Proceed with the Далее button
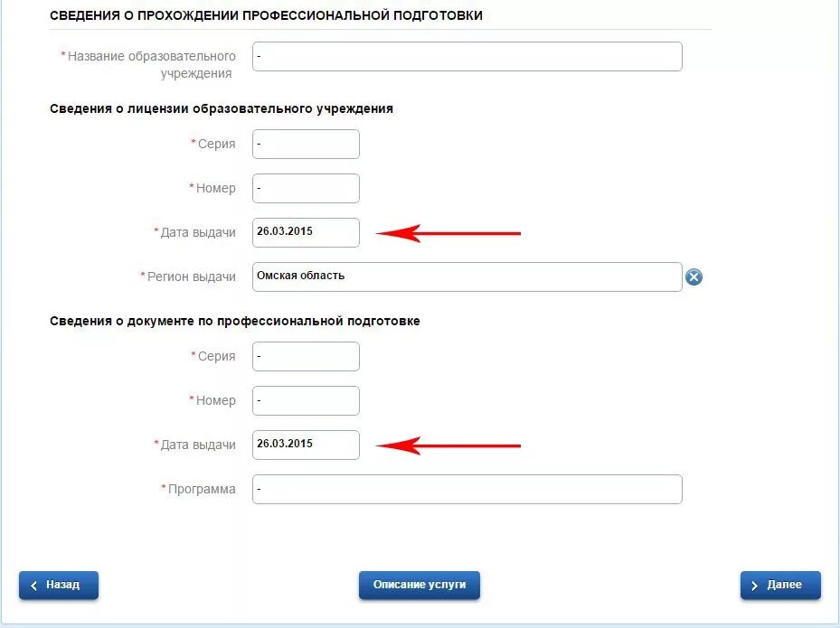This screenshot has width=840, height=628. [780, 586]
